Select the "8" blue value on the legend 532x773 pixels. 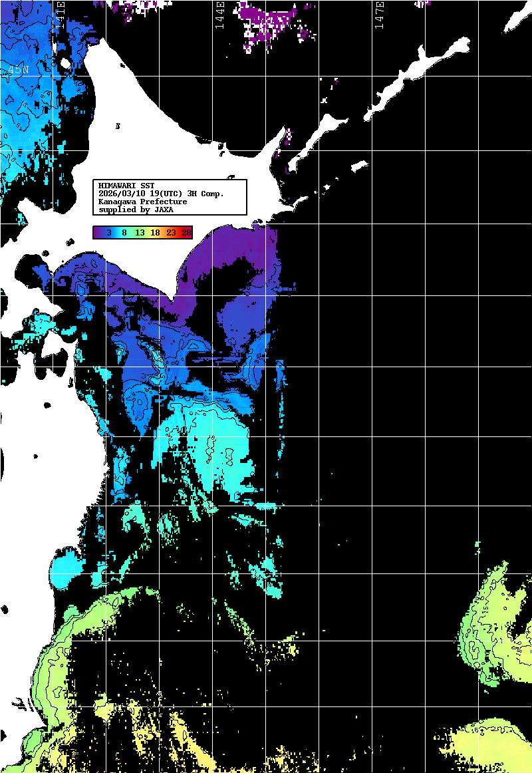point(124,233)
